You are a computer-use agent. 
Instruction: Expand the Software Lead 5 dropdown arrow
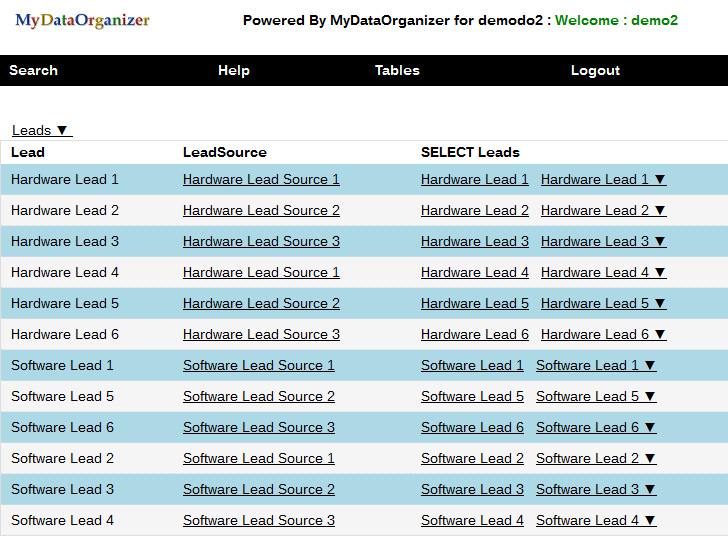click(649, 397)
